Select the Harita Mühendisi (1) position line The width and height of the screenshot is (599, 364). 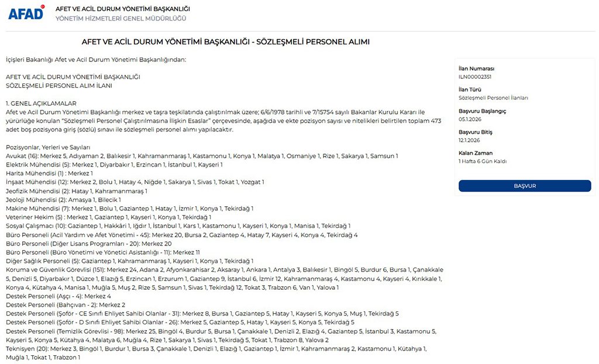(49, 174)
